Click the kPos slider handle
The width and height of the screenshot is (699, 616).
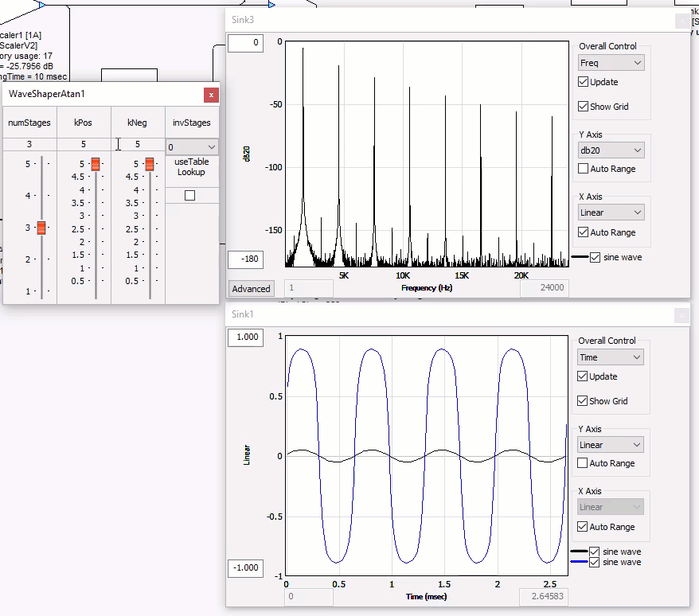[96, 164]
